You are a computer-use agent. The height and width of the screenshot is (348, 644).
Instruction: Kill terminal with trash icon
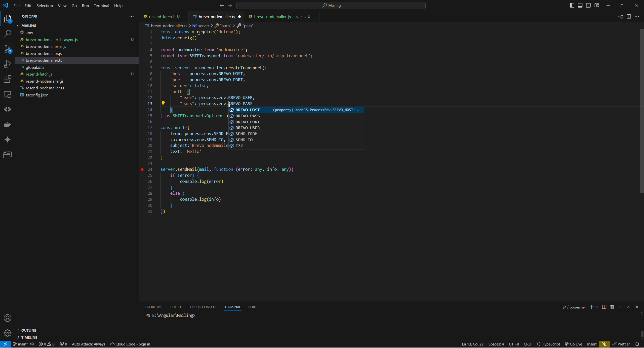tap(612, 307)
